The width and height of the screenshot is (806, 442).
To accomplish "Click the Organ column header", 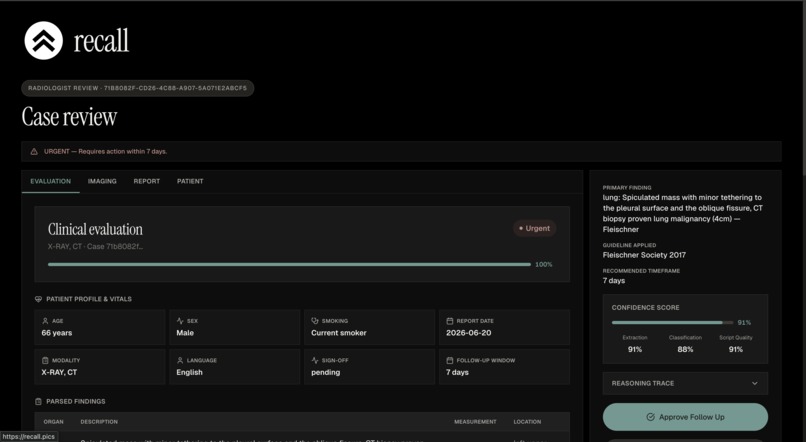I will 53,422.
